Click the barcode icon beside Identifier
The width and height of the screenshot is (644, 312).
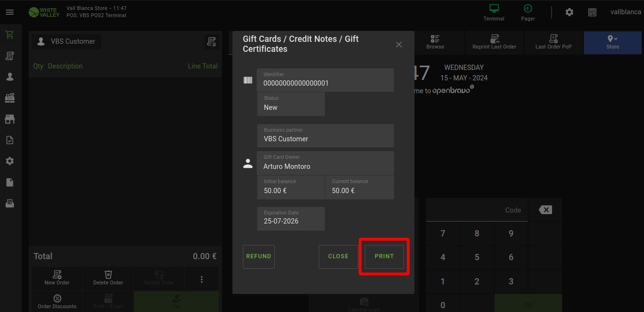[x=248, y=80]
